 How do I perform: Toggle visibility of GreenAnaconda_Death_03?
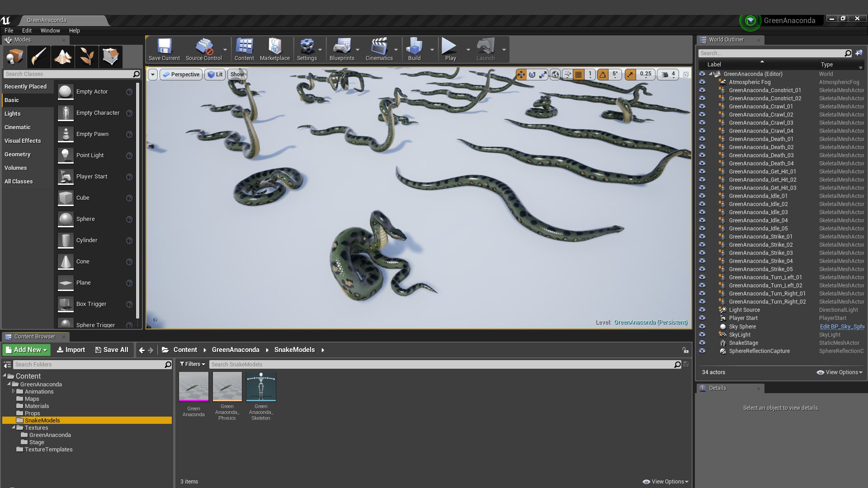click(702, 155)
